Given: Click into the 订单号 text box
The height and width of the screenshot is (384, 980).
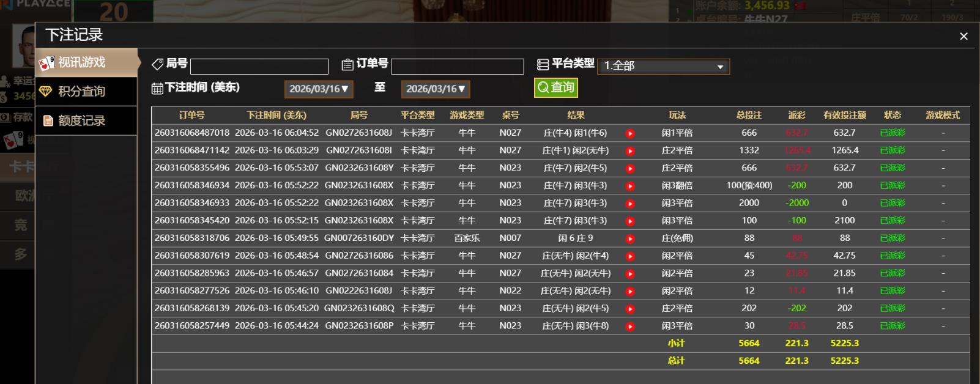Looking at the screenshot, I should pos(457,66).
